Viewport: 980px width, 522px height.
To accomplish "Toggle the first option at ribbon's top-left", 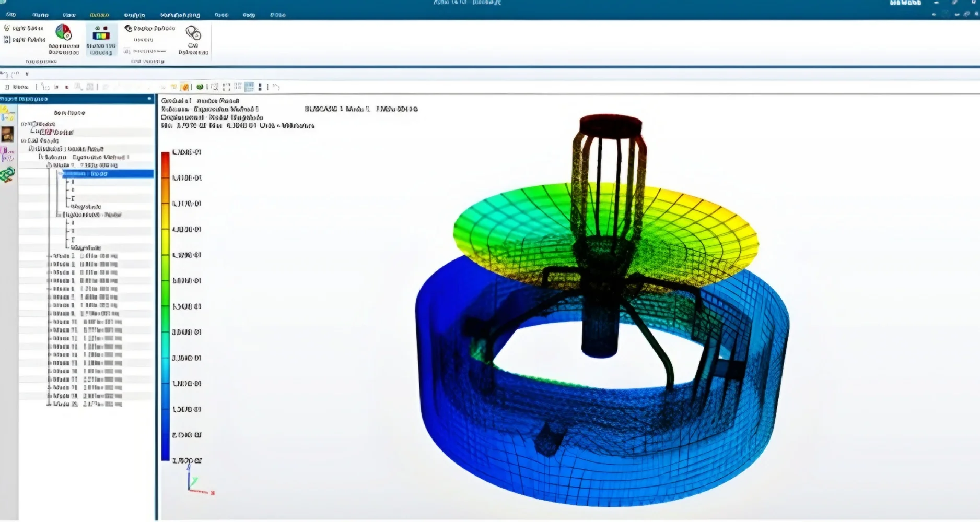I will [x=7, y=28].
